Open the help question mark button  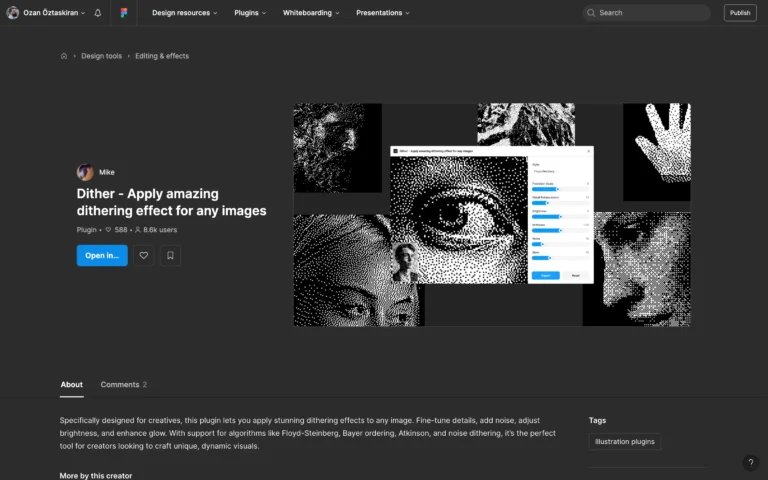click(750, 462)
